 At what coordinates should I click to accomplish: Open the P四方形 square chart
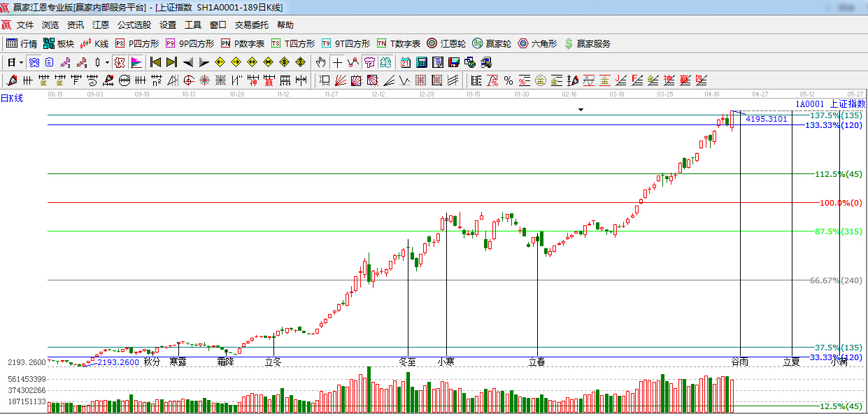click(137, 43)
